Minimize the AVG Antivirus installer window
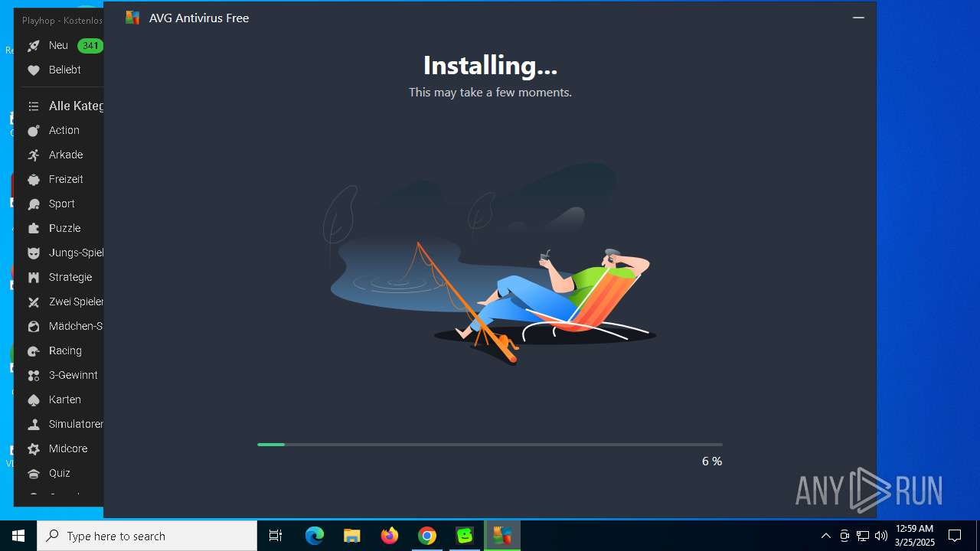 click(858, 18)
